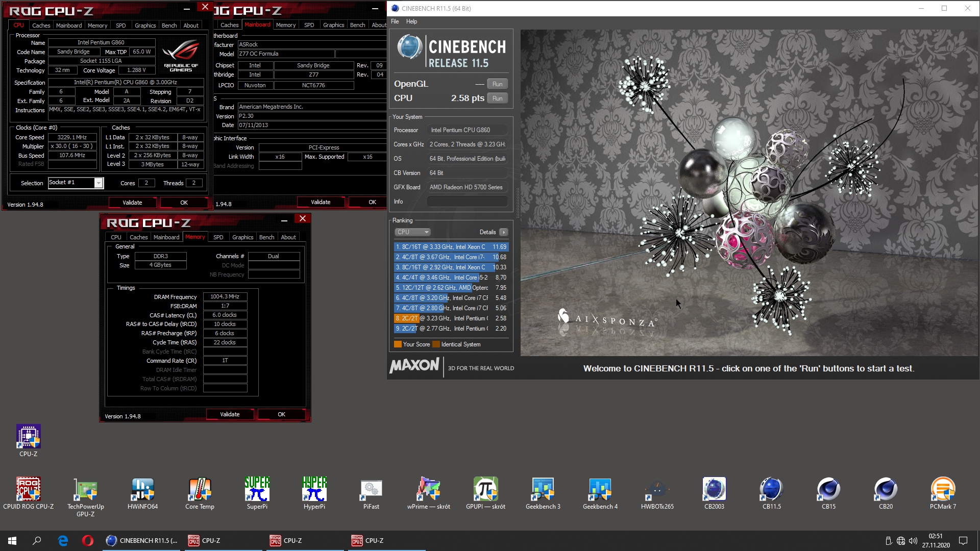Open the Cinebench Help menu
This screenshot has width=980, height=551.
[412, 21]
